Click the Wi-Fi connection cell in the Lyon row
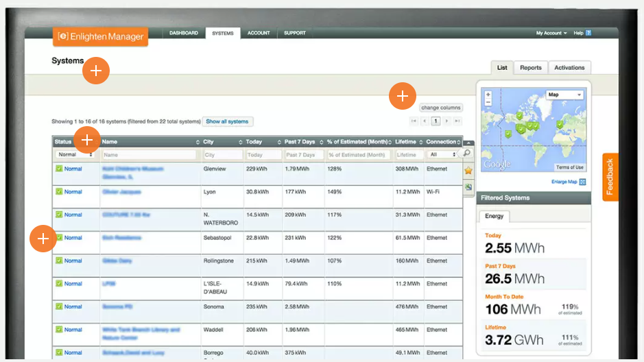Viewport: 644px width, 362px height. [433, 192]
